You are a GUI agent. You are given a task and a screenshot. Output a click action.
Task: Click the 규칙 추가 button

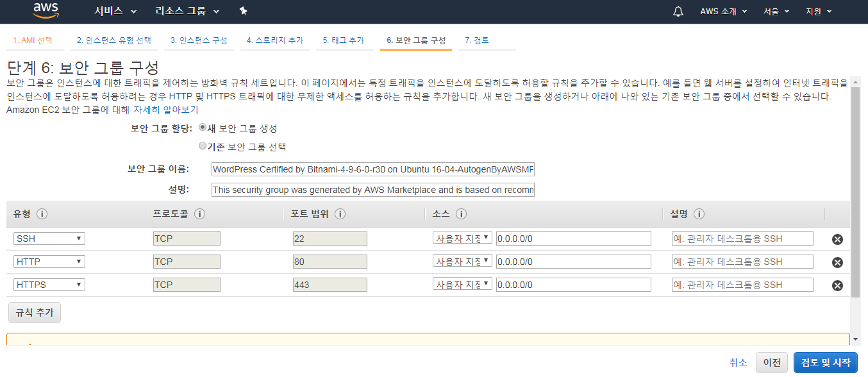(x=35, y=312)
